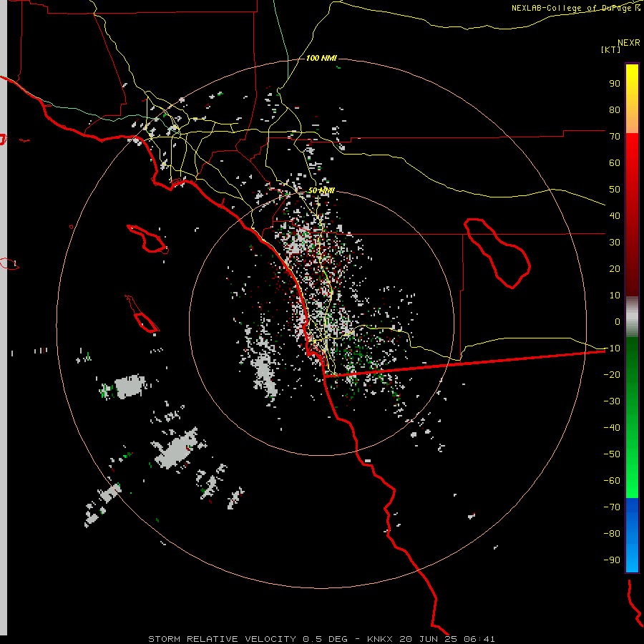The width and height of the screenshot is (644, 644).
Task: Click the 0 value on velocity scale
Action: (x=618, y=322)
